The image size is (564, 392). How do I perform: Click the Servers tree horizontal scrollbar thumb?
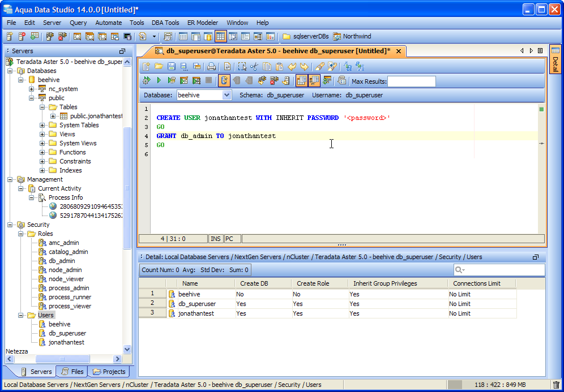click(63, 359)
